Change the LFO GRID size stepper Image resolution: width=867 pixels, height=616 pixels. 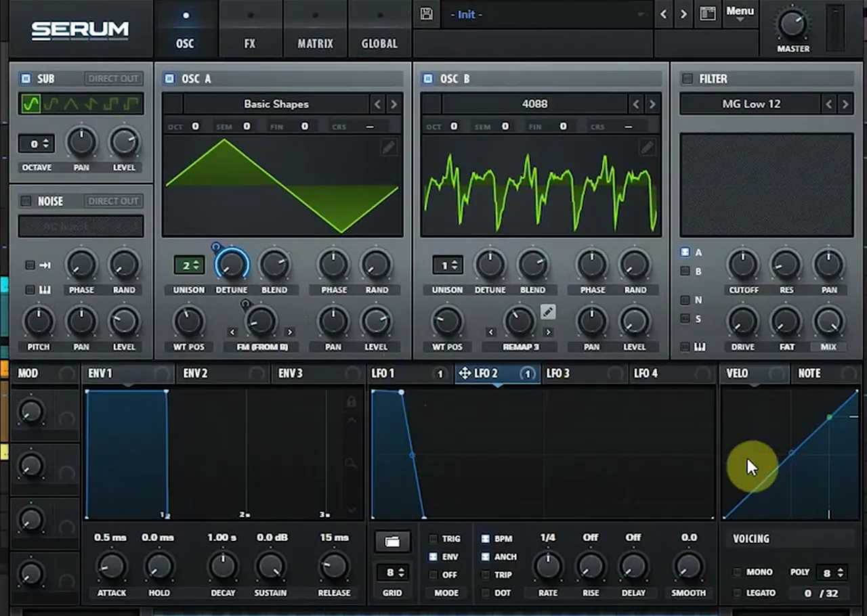click(392, 573)
